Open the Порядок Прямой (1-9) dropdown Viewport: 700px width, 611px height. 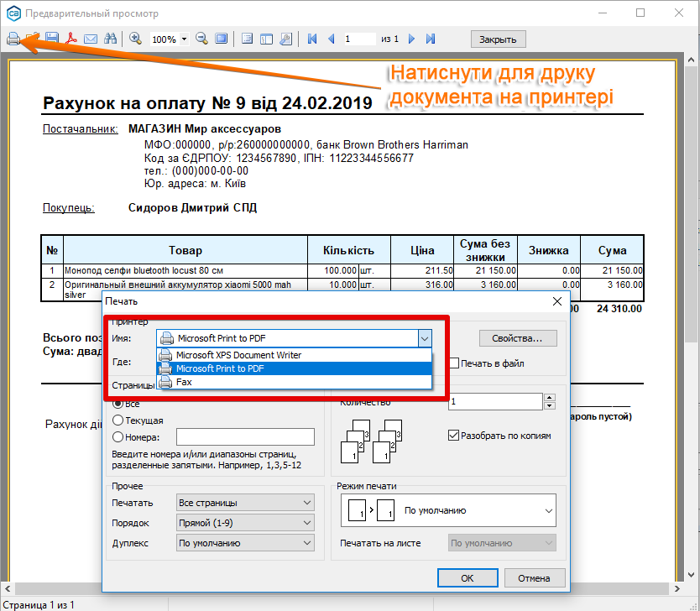[245, 523]
